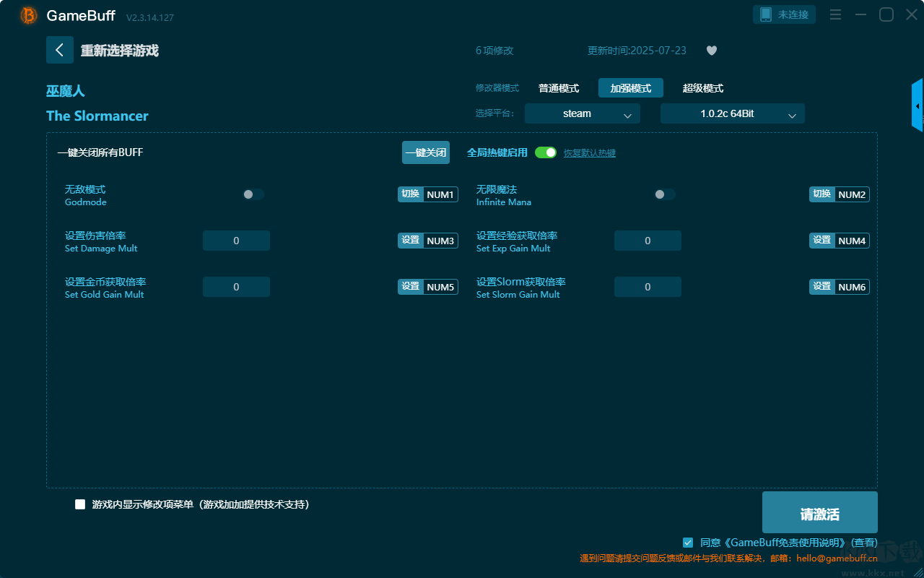Click the back arrow icon
Image resolution: width=924 pixels, height=578 pixels.
tap(60, 50)
